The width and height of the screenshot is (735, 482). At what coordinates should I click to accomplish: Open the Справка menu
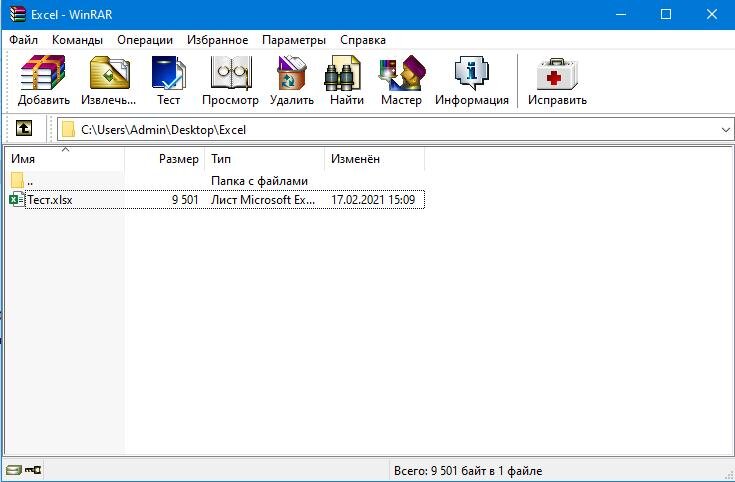tap(363, 40)
